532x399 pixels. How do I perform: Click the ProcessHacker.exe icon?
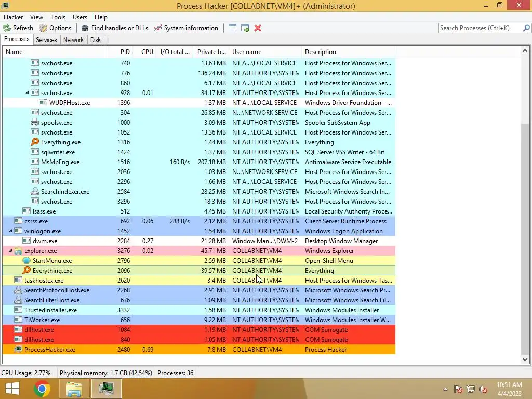pos(18,350)
